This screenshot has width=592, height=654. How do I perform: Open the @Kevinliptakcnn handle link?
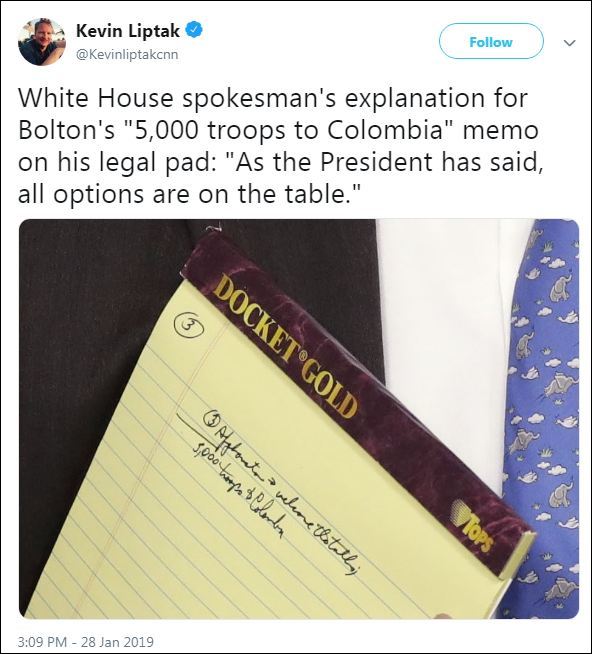pyautogui.click(x=127, y=55)
